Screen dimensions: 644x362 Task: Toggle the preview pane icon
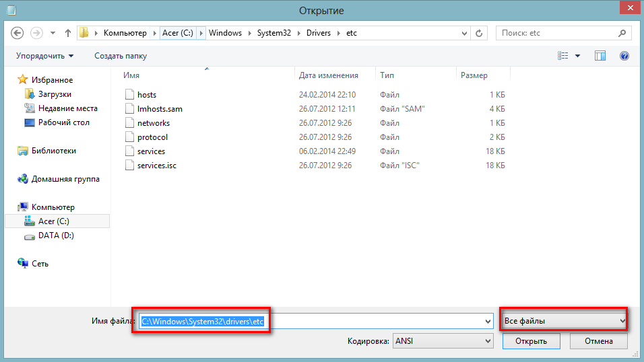point(600,56)
